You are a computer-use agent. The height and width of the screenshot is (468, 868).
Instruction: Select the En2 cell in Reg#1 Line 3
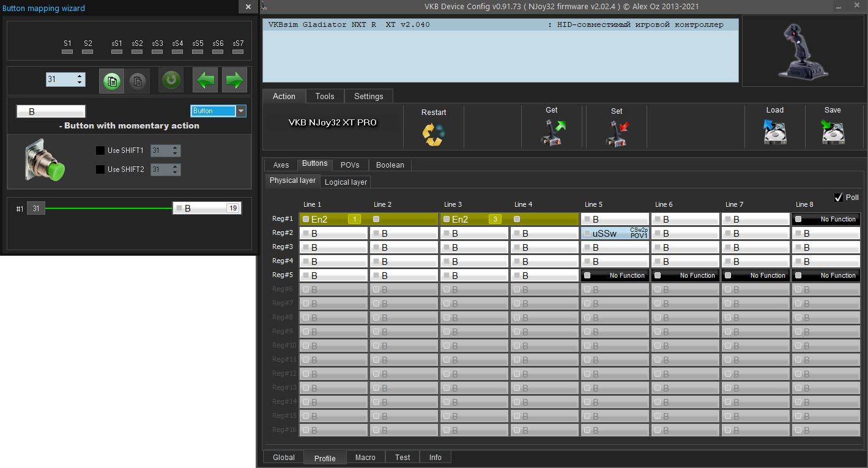[473, 219]
